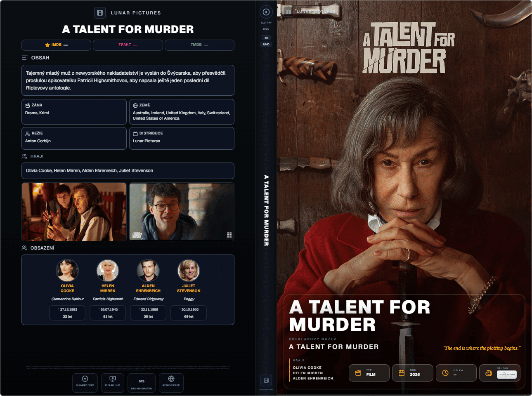The height and width of the screenshot is (396, 532).
Task: Select Juliet Stevenson's portrait
Action: [x=189, y=271]
